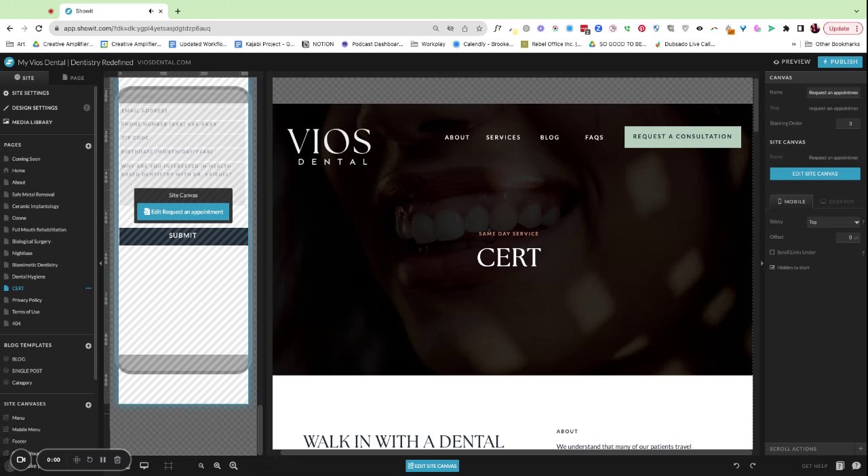This screenshot has width=868, height=476.
Task: Open the CERT page options ellipsis
Action: (88, 288)
